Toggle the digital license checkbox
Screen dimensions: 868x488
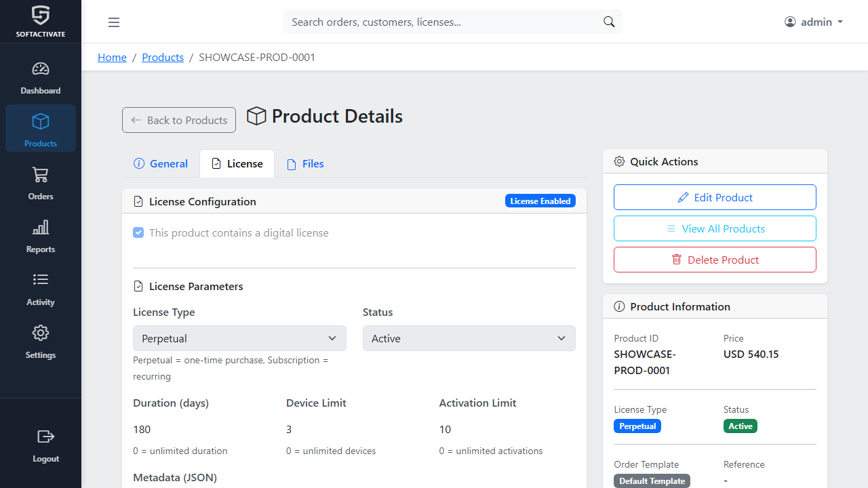tap(138, 232)
